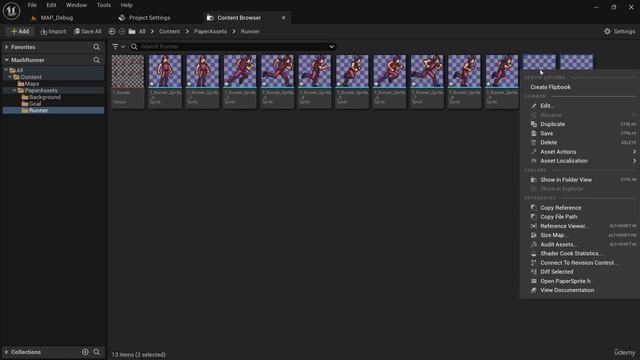The width and height of the screenshot is (640, 360).
Task: Go forward with the history forward arrow
Action: click(122, 31)
